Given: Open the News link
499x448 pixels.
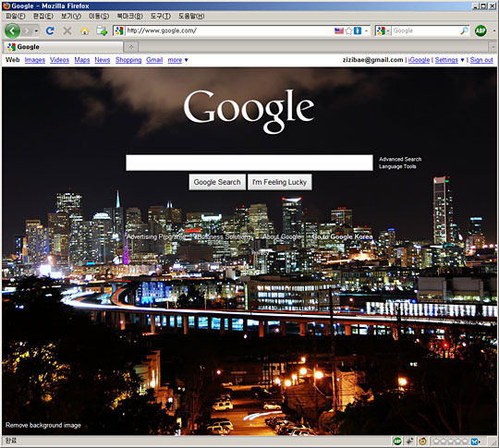Looking at the screenshot, I should [x=103, y=60].
